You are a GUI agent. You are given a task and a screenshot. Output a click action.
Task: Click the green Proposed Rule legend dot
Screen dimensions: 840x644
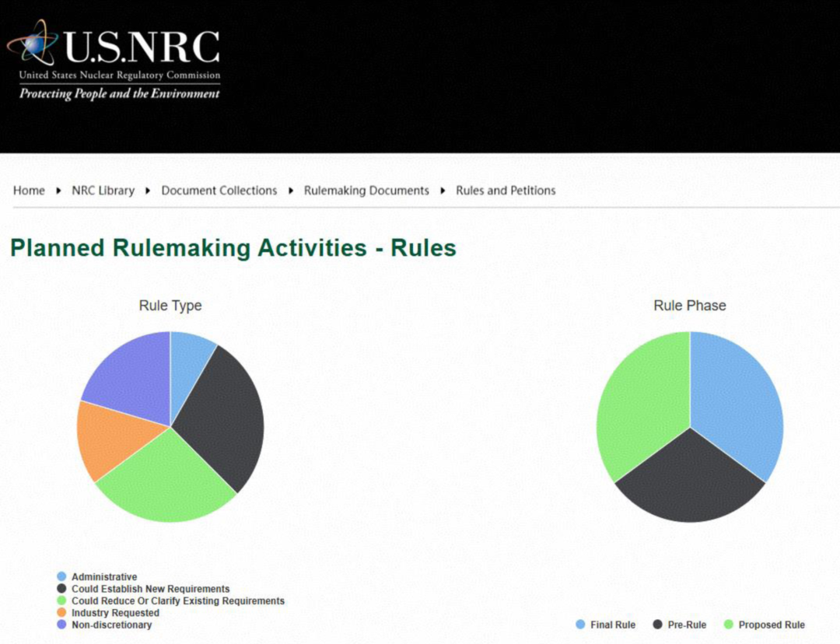pos(729,625)
